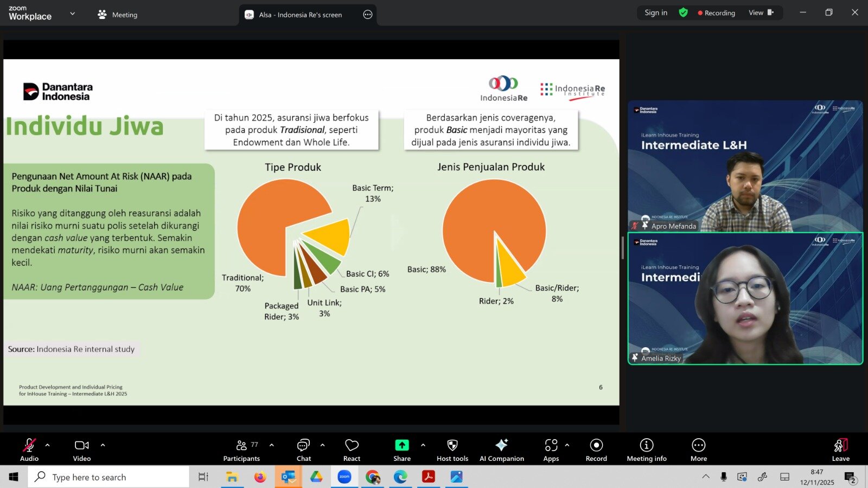The height and width of the screenshot is (488, 868).
Task: Toggle the Record button
Action: pos(596,450)
